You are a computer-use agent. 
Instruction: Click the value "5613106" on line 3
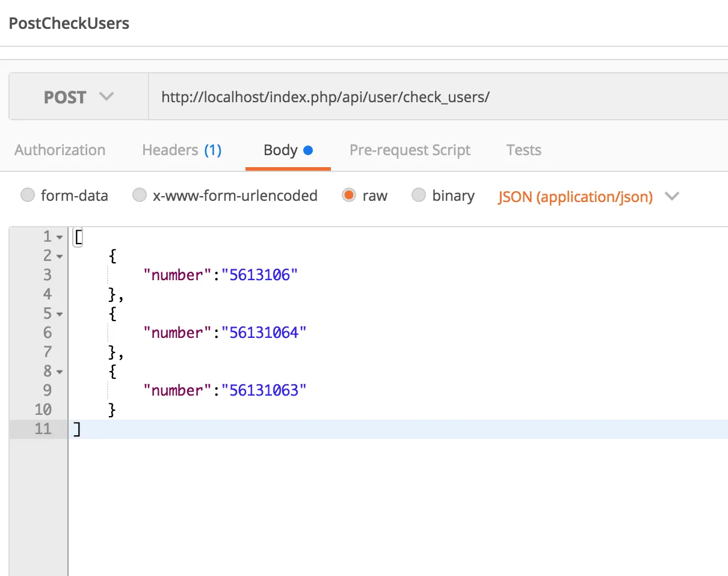260,275
